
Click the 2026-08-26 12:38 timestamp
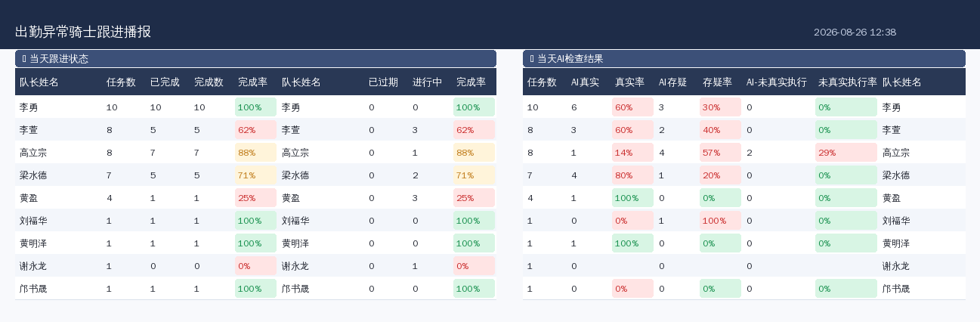click(x=855, y=32)
